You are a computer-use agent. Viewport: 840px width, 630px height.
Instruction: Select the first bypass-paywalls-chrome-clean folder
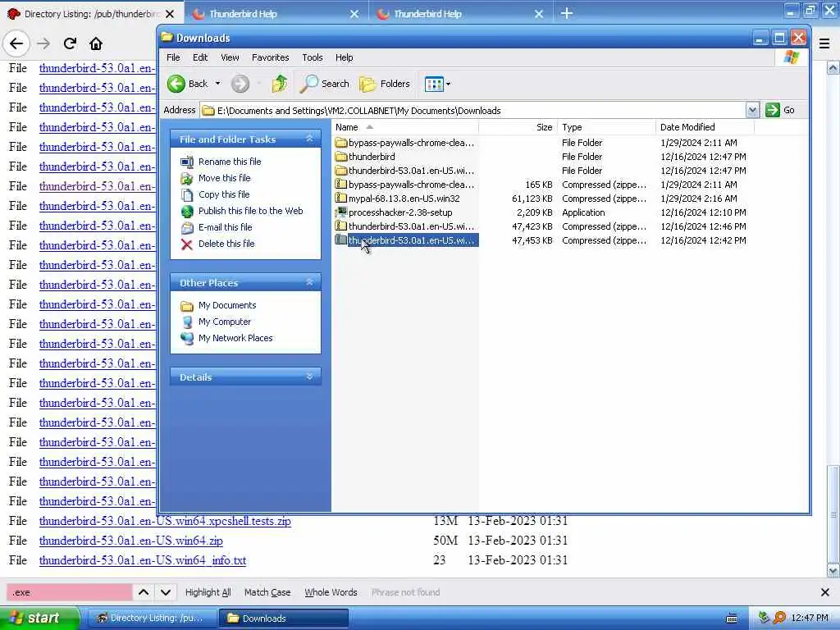point(405,143)
